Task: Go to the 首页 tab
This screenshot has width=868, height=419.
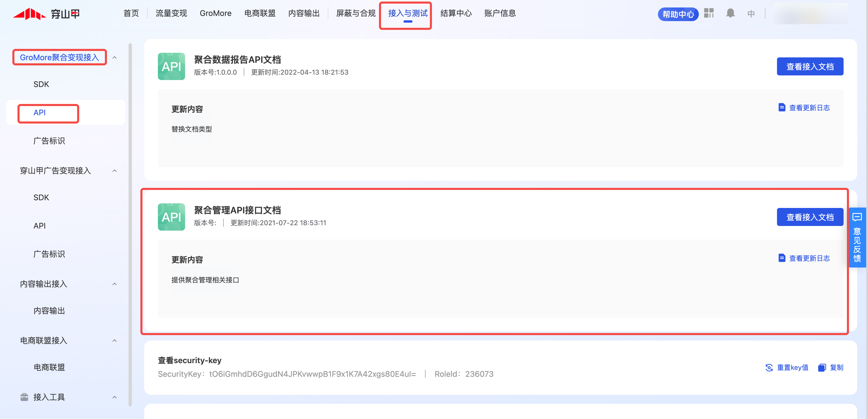Action: (x=131, y=13)
